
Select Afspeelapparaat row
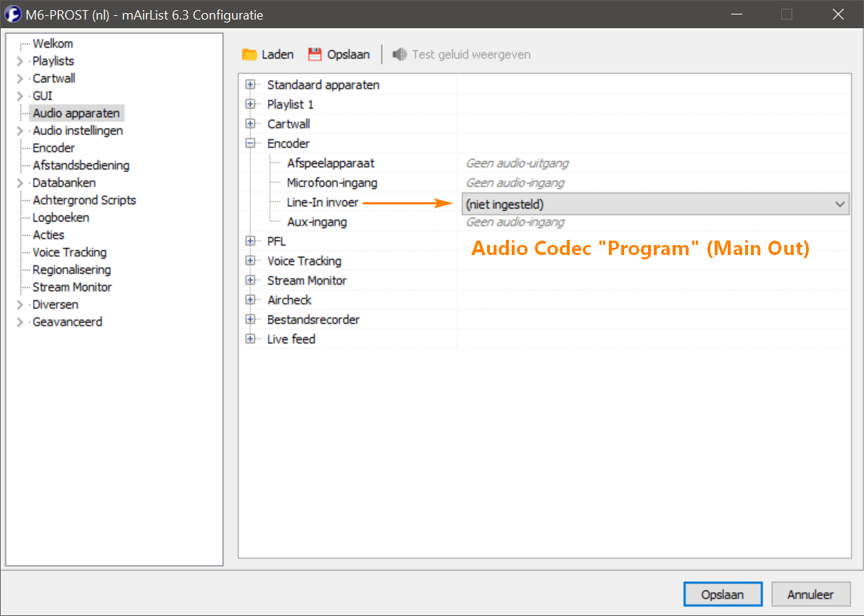click(330, 163)
